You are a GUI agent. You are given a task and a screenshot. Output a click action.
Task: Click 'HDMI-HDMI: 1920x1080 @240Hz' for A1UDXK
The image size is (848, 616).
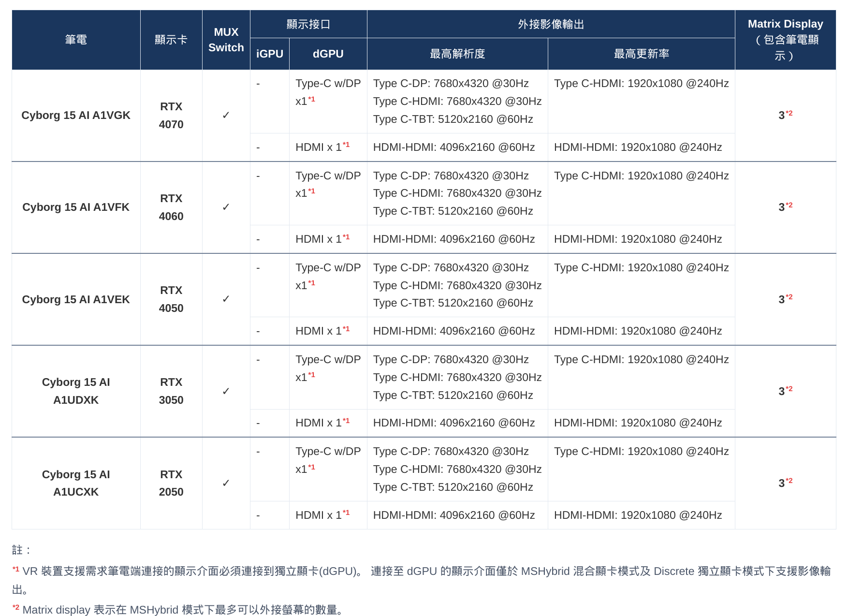click(x=638, y=423)
